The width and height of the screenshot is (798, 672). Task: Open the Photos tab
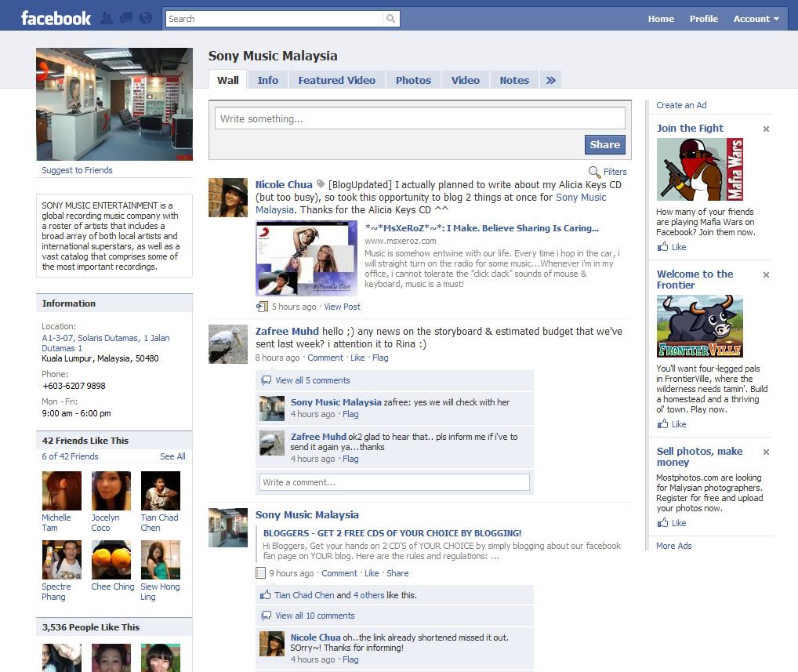(x=413, y=80)
